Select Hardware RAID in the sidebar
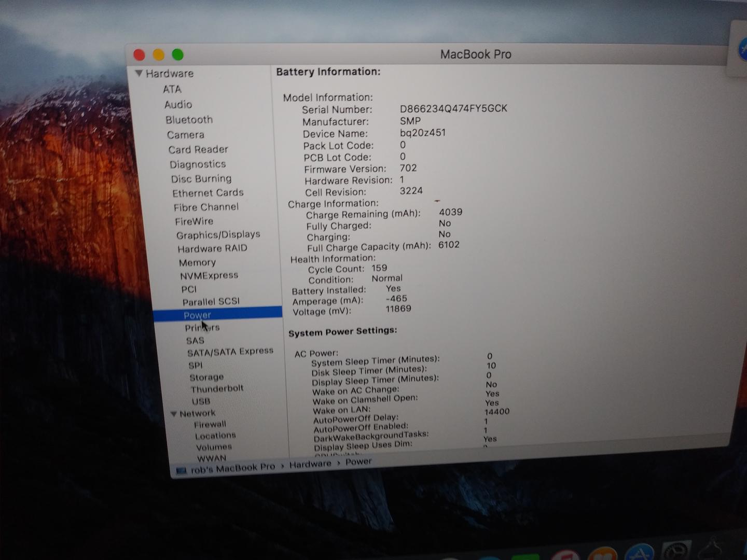Image resolution: width=747 pixels, height=560 pixels. (x=212, y=248)
